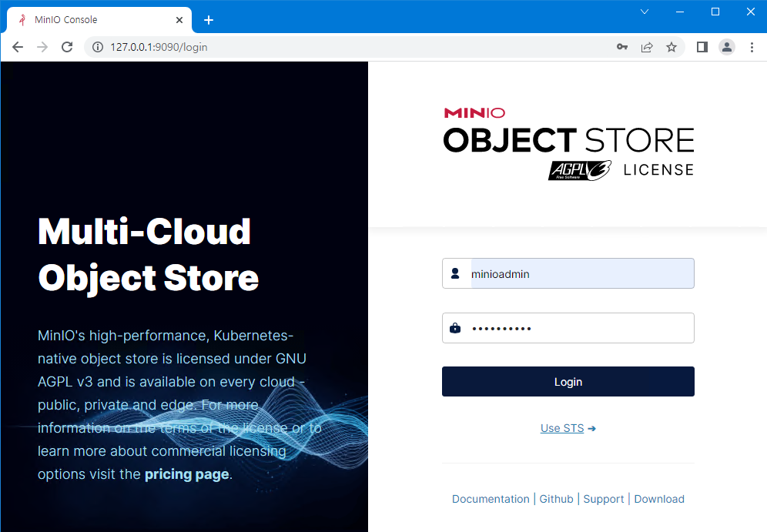767x532 pixels.
Task: Open the Documentation link
Action: click(x=491, y=499)
